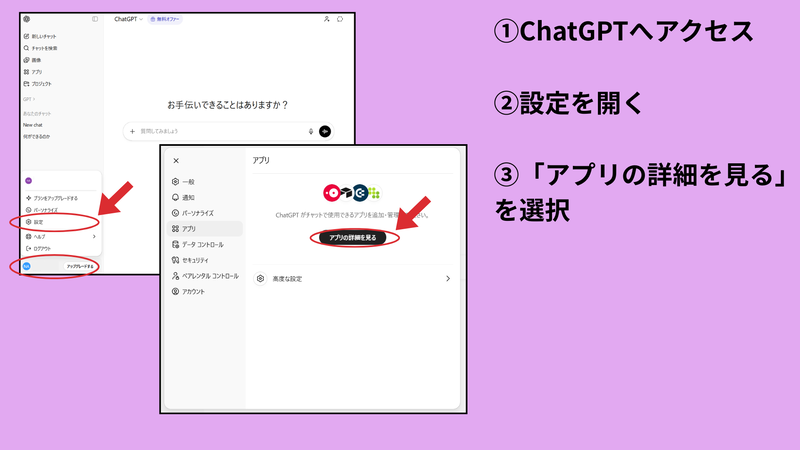Viewport: 800px width, 450px height.
Task: Click the red circular app logo
Action: coord(332,193)
